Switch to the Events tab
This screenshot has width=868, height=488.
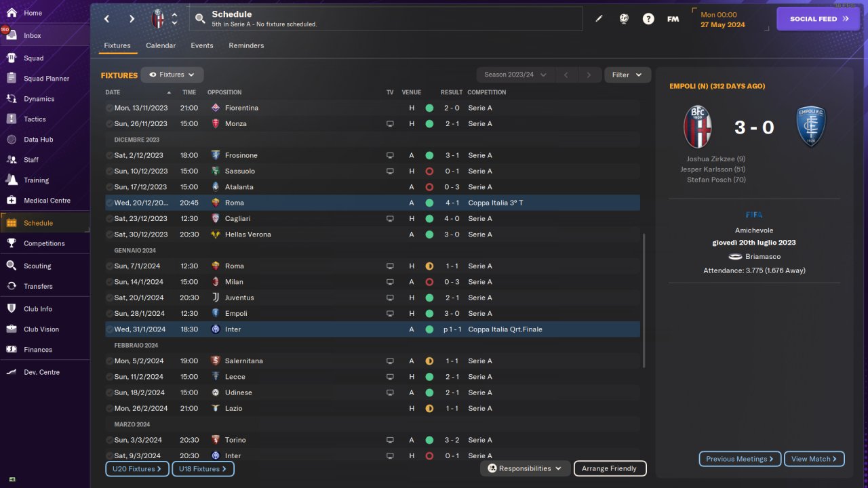pos(202,45)
